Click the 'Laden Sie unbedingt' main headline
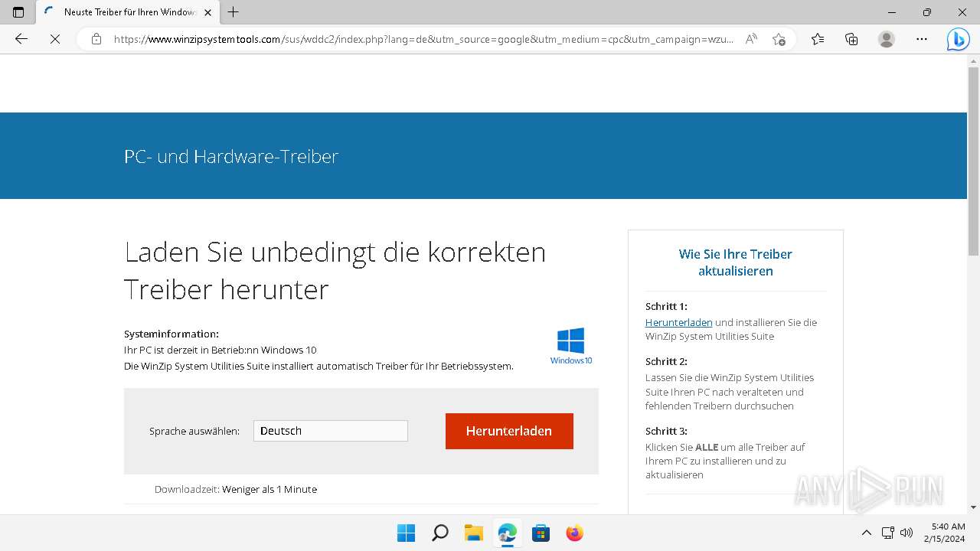This screenshot has height=551, width=980. click(x=335, y=270)
